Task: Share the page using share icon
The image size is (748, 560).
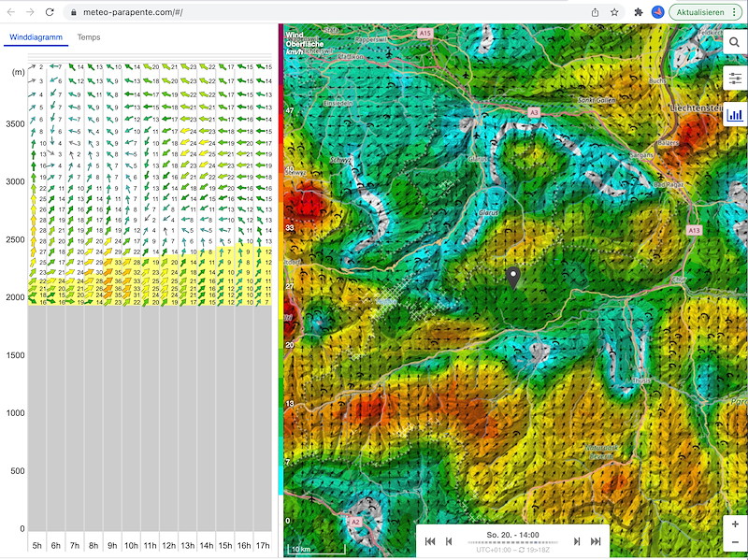Action: [x=595, y=12]
